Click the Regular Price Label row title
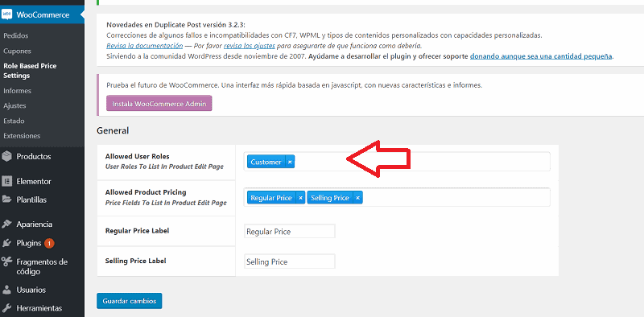The image size is (644, 317). 137,231
